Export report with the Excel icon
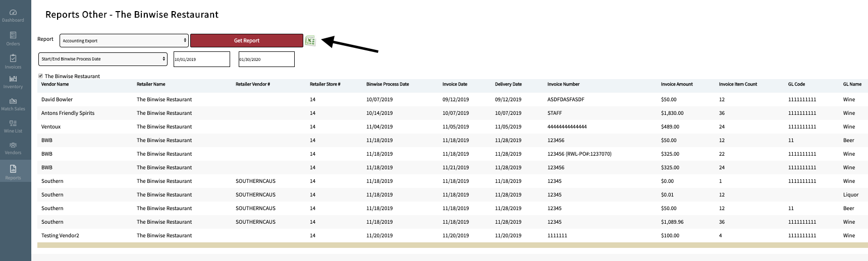The height and width of the screenshot is (261, 868). [310, 41]
